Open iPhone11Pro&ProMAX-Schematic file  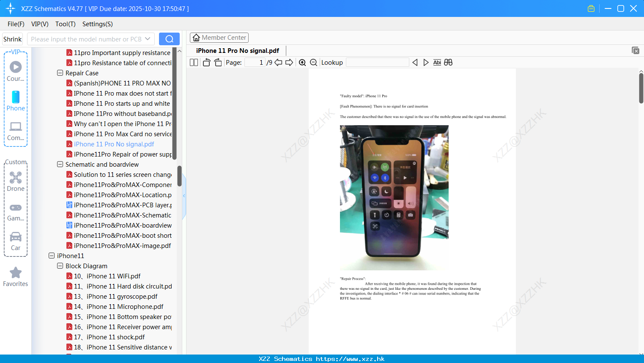(x=119, y=215)
